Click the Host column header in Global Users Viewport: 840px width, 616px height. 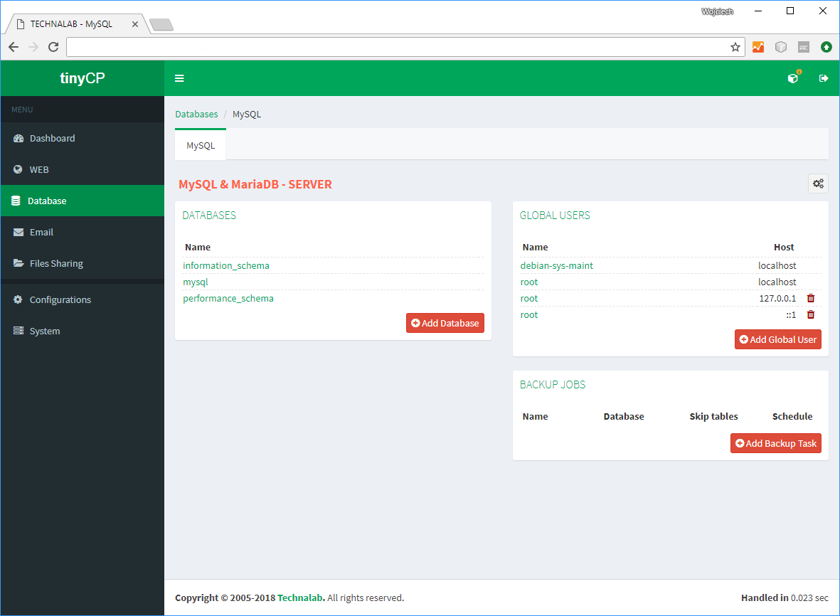pos(784,247)
